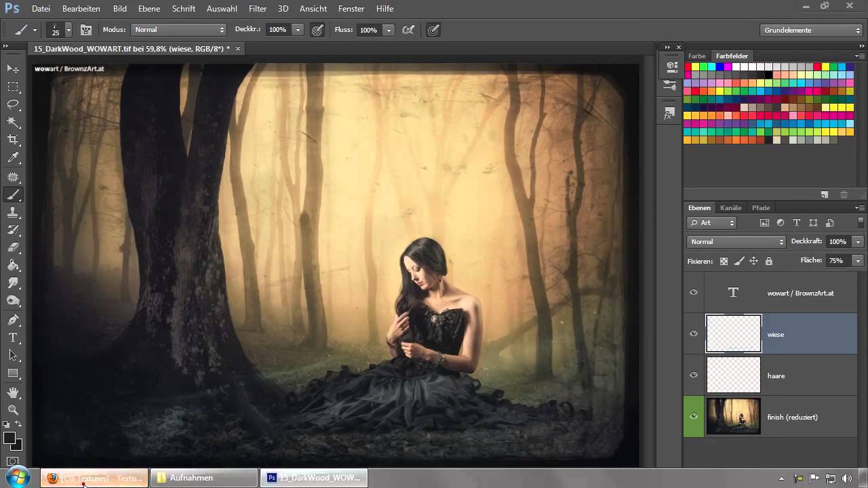Open the layer filter Art dropdown

tap(712, 222)
